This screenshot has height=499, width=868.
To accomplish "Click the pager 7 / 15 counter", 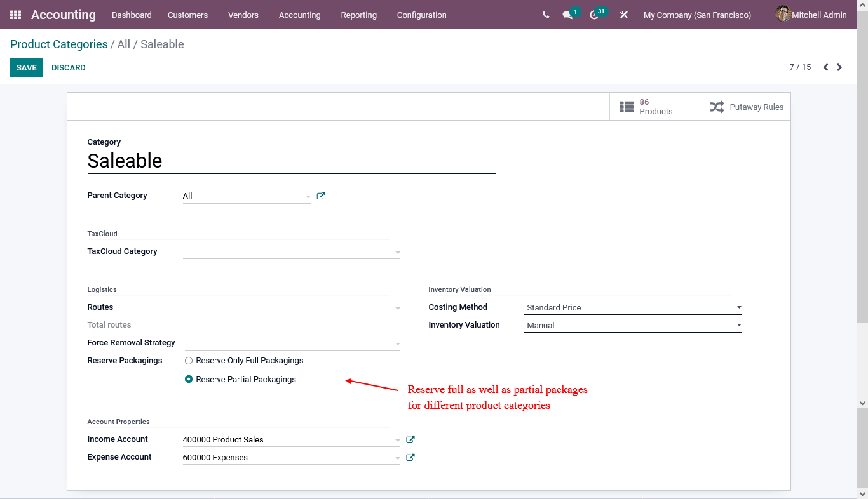I will coord(800,67).
